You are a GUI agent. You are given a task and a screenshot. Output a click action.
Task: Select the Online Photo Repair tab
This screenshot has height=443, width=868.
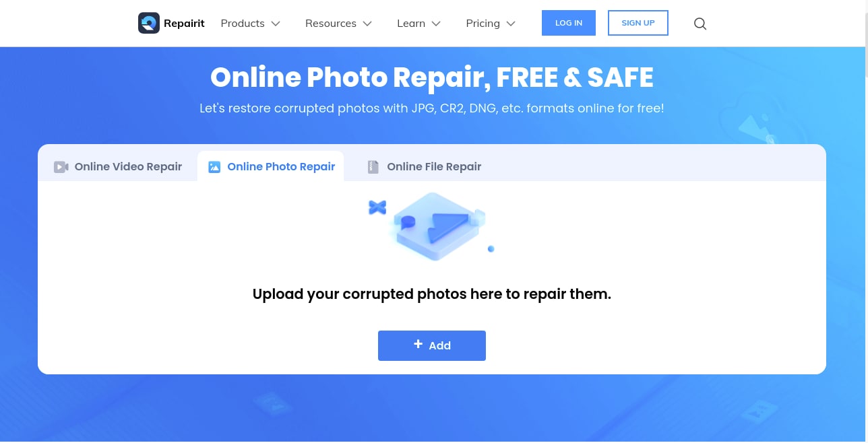271,166
